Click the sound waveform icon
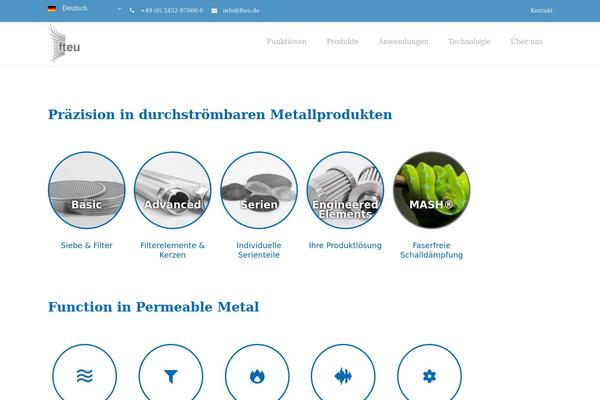 (343, 376)
